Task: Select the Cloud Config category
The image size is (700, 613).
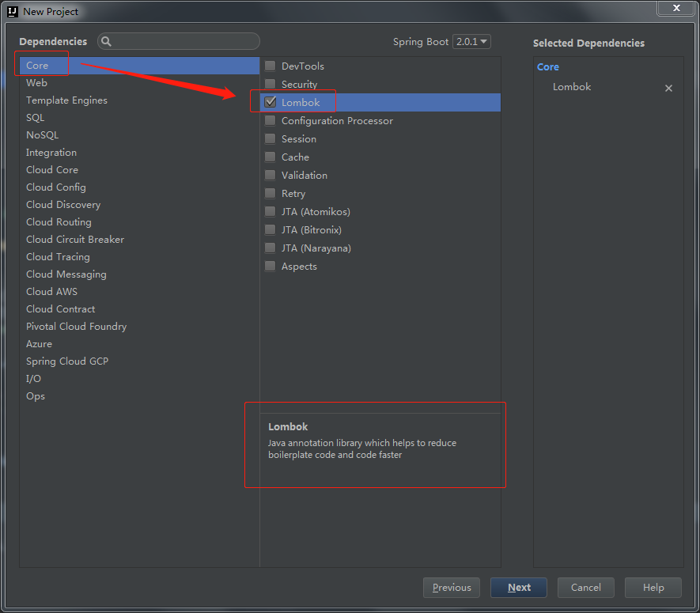Action: click(139, 187)
